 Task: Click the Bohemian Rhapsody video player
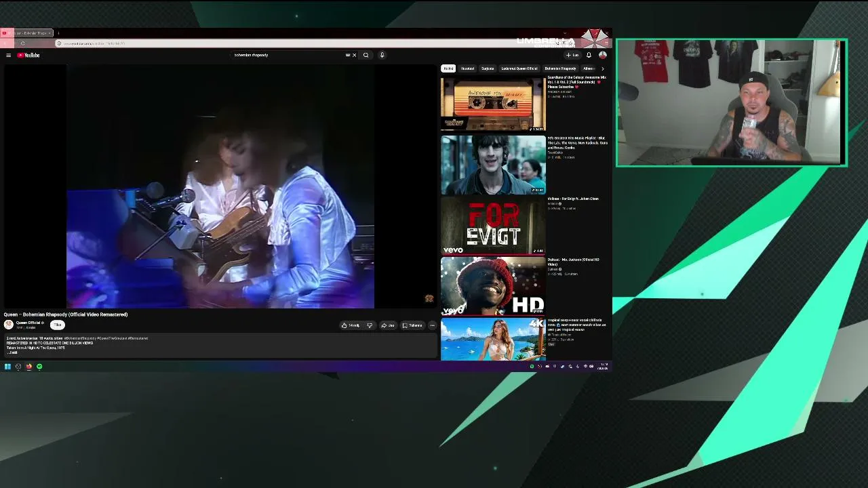click(220, 186)
